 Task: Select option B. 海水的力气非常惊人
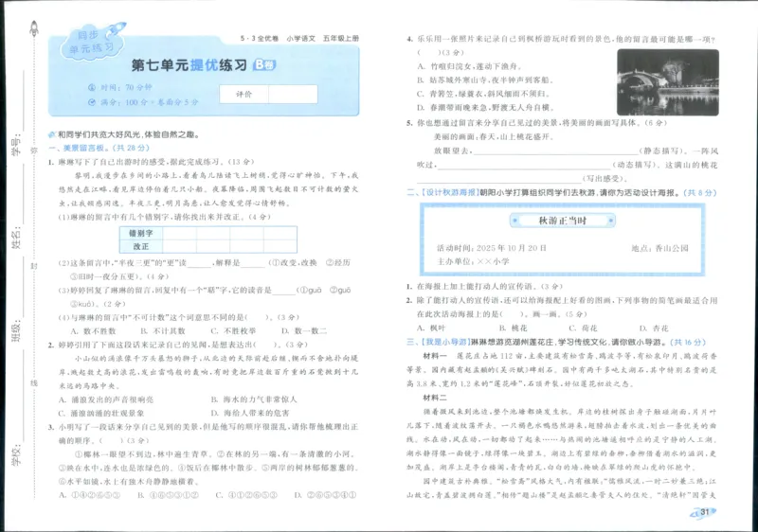254,399
